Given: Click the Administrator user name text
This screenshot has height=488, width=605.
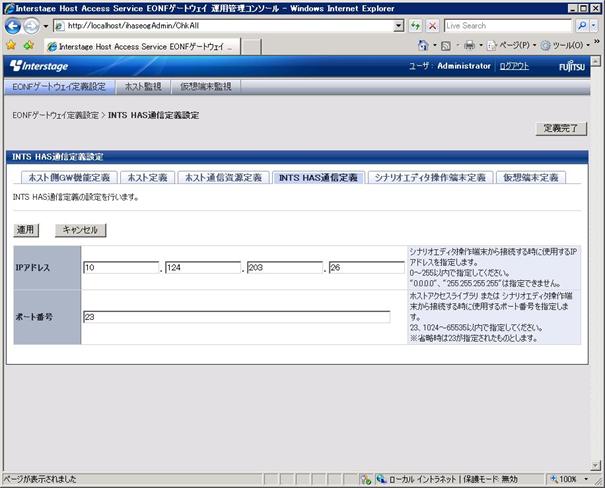Looking at the screenshot, I should (x=464, y=66).
